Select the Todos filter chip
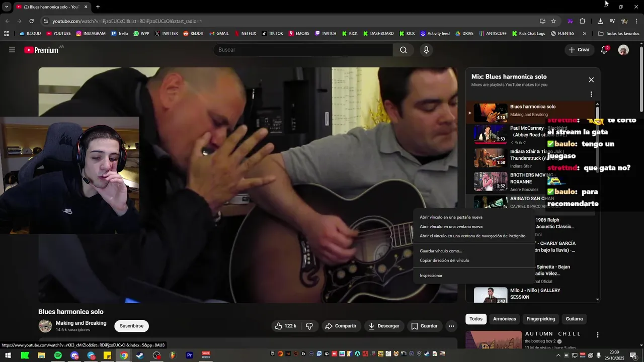Screen dimensions: 644x362 476,319
